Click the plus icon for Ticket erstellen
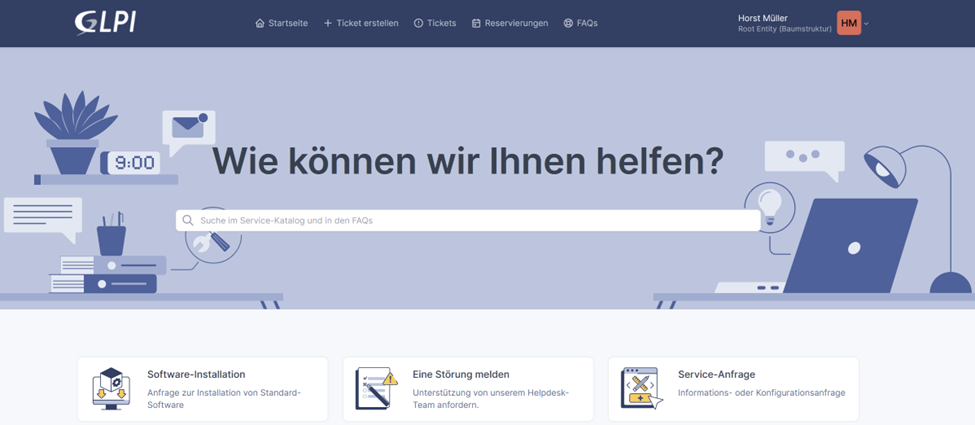 click(328, 23)
